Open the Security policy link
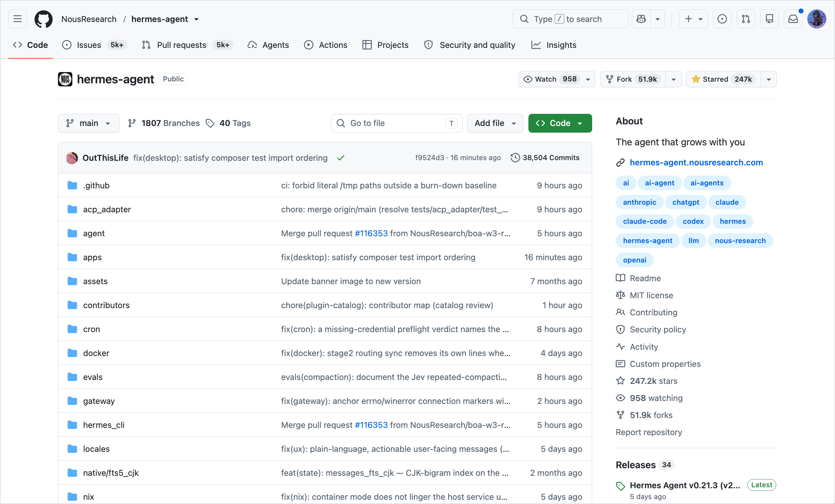The width and height of the screenshot is (835, 504). pyautogui.click(x=658, y=329)
